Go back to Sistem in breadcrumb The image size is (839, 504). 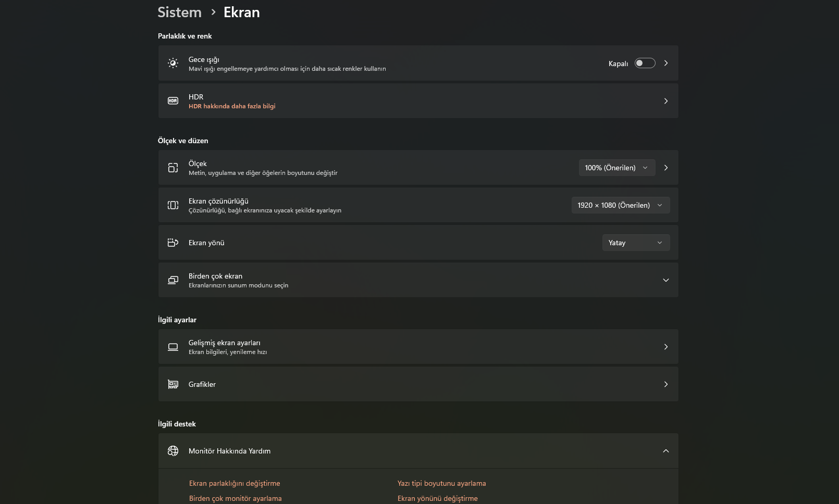(x=179, y=12)
